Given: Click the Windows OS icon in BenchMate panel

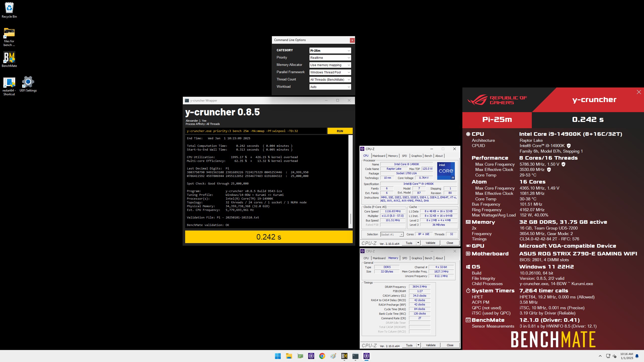Looking at the screenshot, I should (468, 267).
